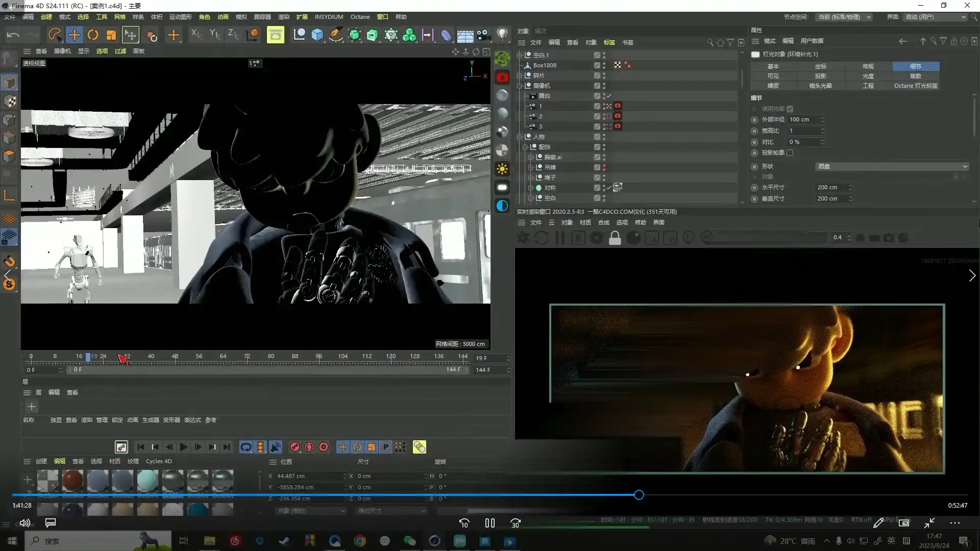Enable the 投影轮廓 checkbox
Screen dimensions: 980x551
[790, 153]
